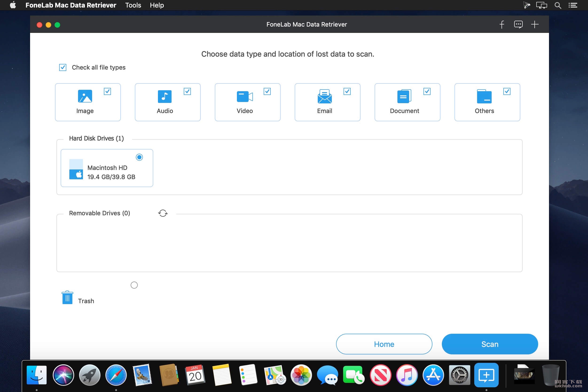Select the Macintosh HD radio button
Screen dimensions: 588x392
pos(139,157)
